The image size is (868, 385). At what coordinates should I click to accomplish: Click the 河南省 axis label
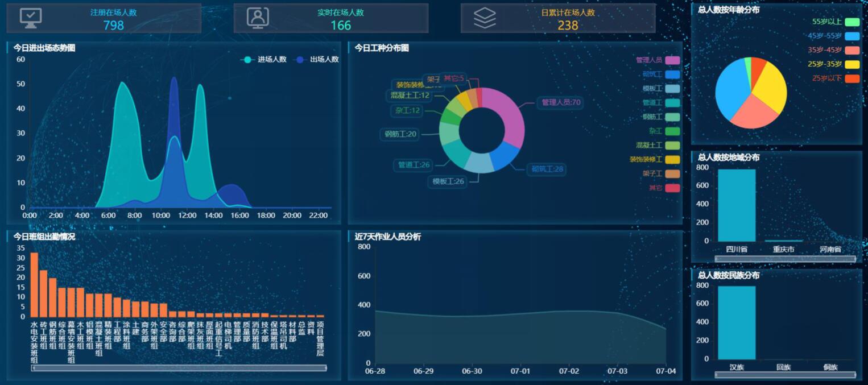click(x=830, y=249)
